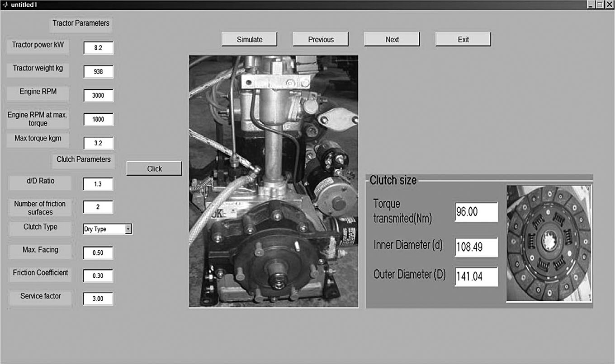Click the Torque transmitted output box
615x364 pixels.
[x=476, y=212]
